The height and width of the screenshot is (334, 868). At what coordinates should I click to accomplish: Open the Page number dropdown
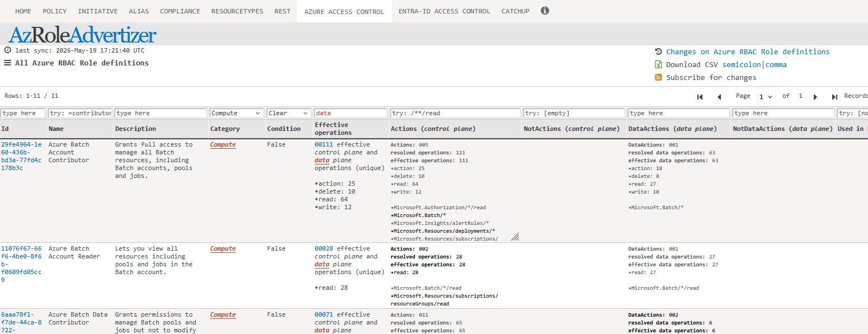pyautogui.click(x=766, y=97)
